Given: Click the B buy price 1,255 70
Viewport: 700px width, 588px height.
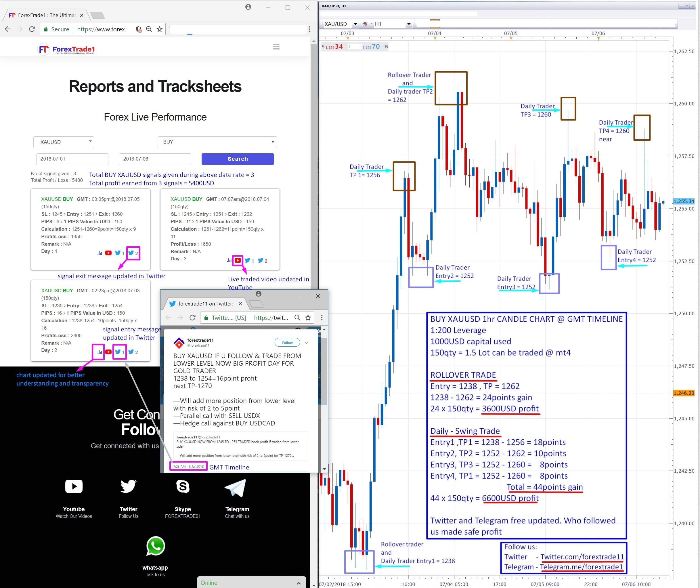Looking at the screenshot, I should click(375, 47).
